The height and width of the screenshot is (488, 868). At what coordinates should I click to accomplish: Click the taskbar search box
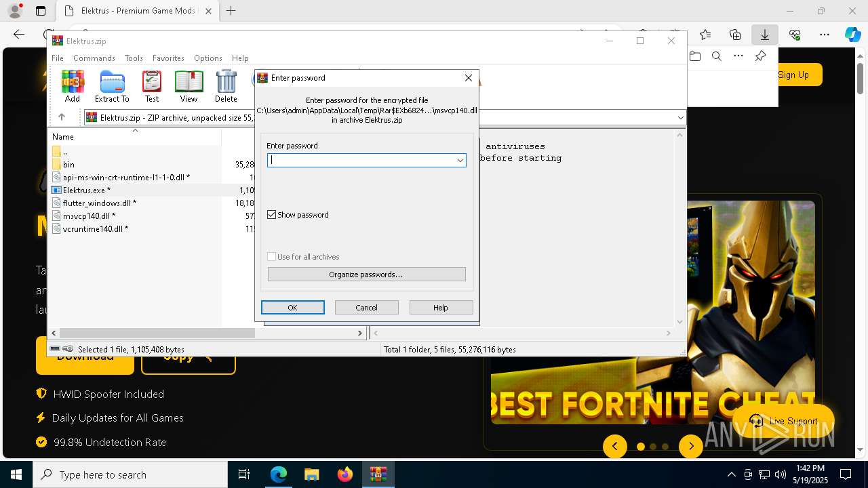tap(130, 474)
